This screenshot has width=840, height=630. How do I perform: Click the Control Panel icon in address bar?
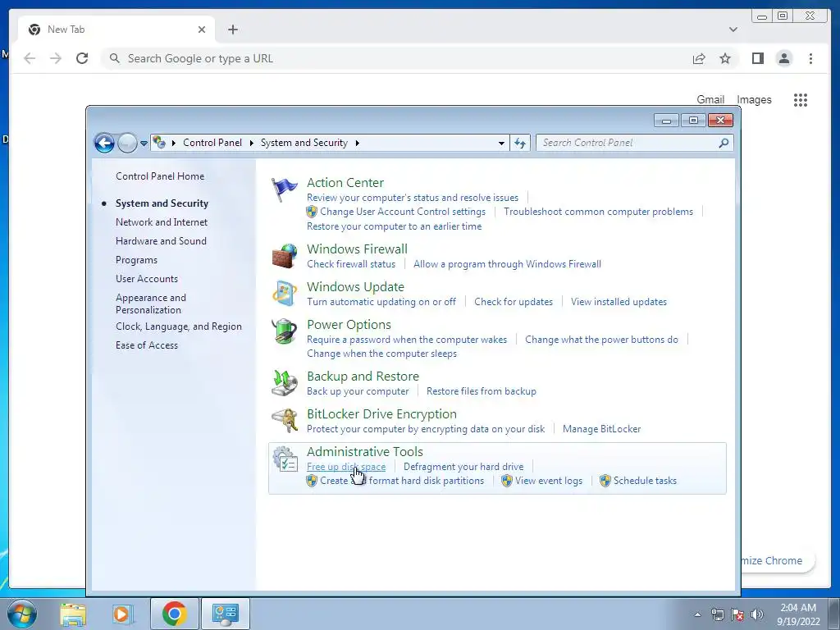point(158,143)
